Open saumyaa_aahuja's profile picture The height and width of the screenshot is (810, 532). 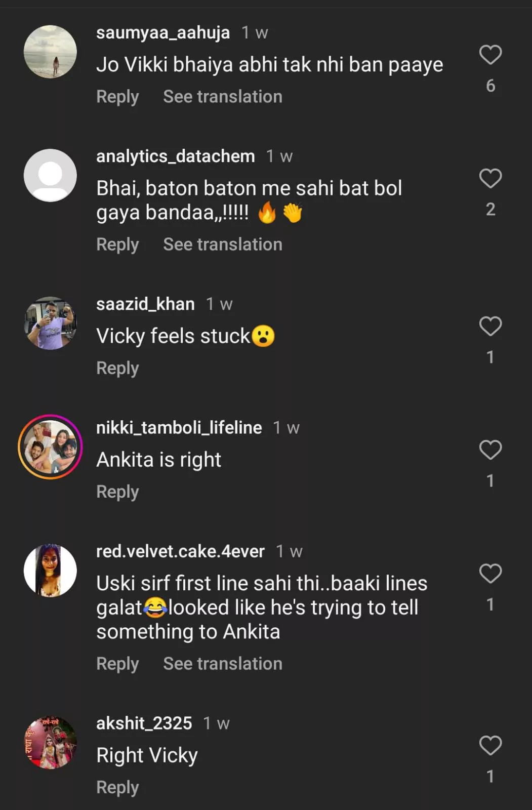point(51,52)
